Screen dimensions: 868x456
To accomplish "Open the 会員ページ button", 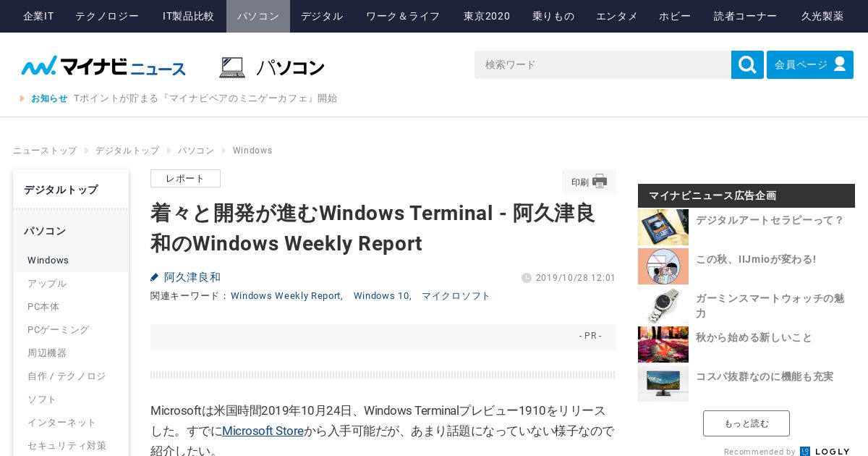I will tap(810, 64).
